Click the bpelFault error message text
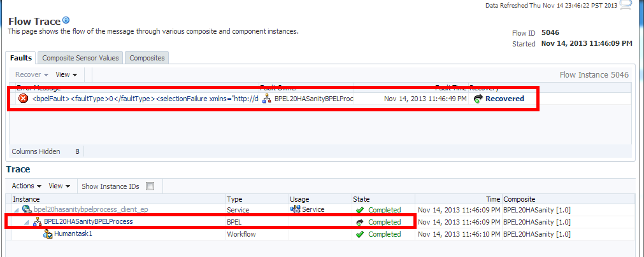644x257 pixels. (145, 99)
